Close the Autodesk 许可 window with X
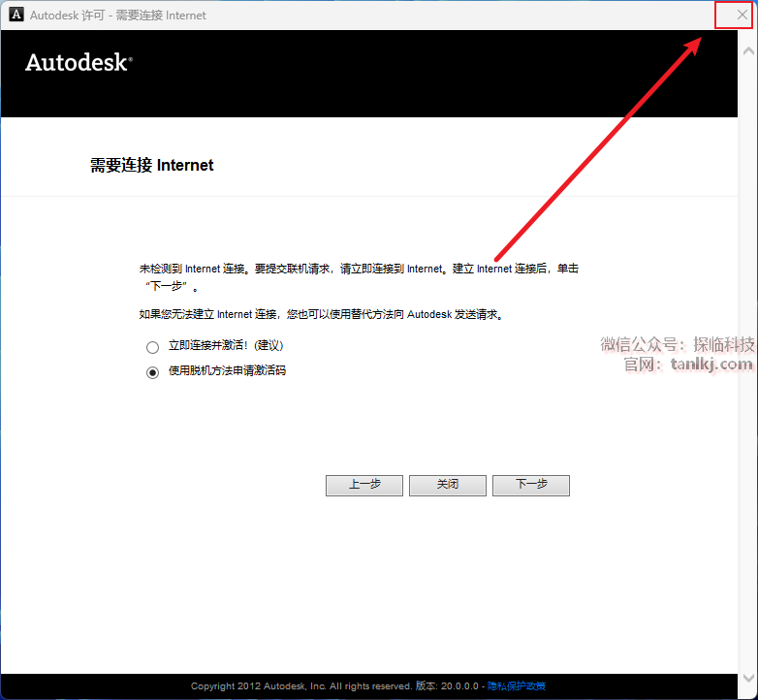 [742, 15]
